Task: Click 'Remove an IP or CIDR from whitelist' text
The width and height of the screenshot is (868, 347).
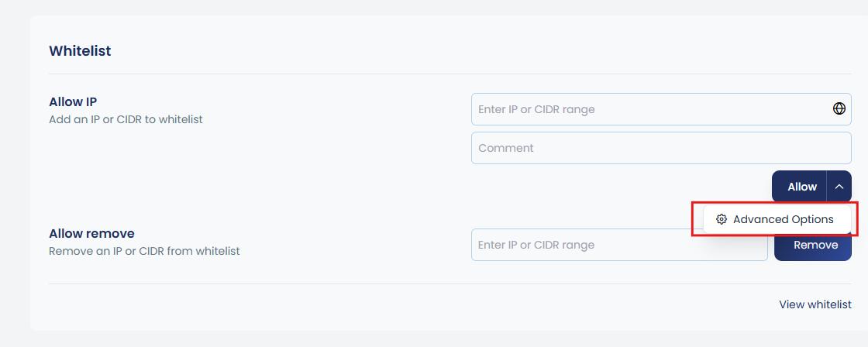Action: tap(144, 251)
